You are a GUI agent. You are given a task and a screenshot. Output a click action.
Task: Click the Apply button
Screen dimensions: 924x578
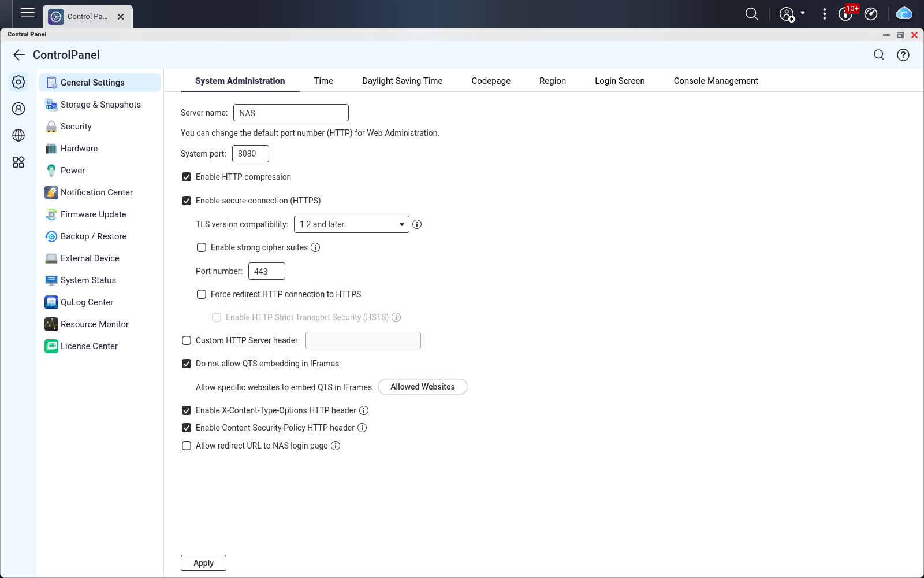click(203, 563)
